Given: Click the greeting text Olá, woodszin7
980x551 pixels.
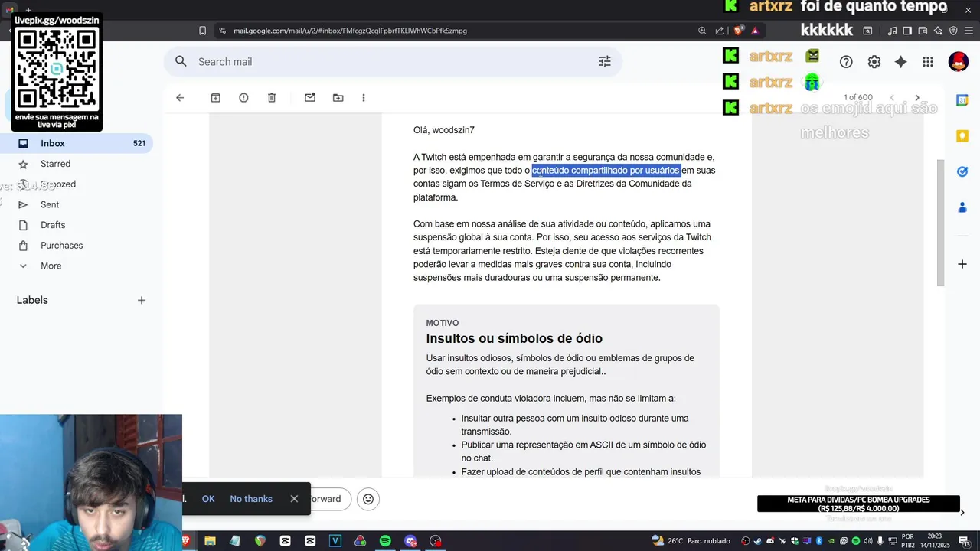Looking at the screenshot, I should pyautogui.click(x=444, y=130).
